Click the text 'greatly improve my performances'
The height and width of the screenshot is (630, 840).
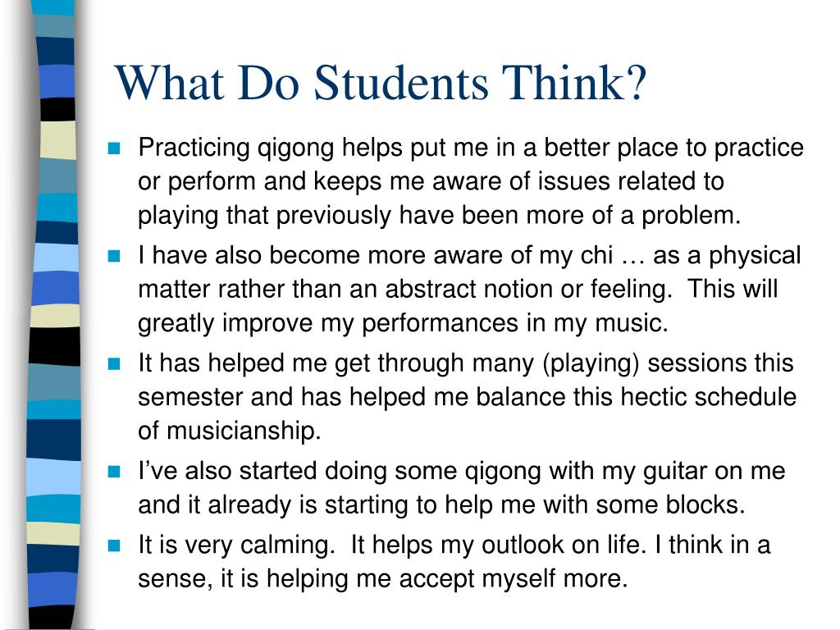pos(328,323)
